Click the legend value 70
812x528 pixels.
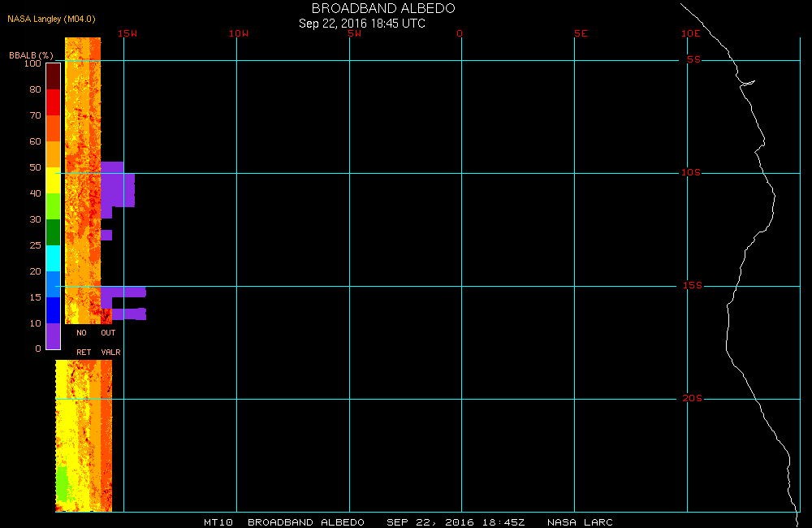pyautogui.click(x=35, y=115)
